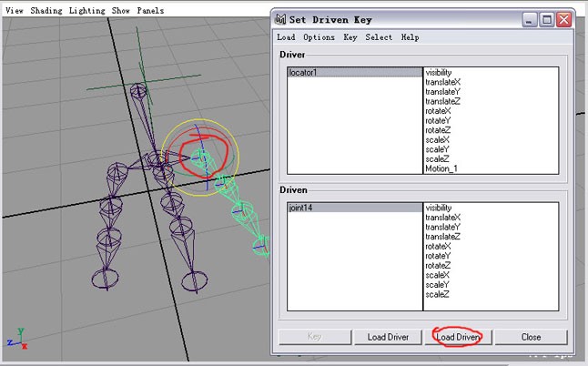Open the Load menu in Set Driven Key

tap(286, 37)
